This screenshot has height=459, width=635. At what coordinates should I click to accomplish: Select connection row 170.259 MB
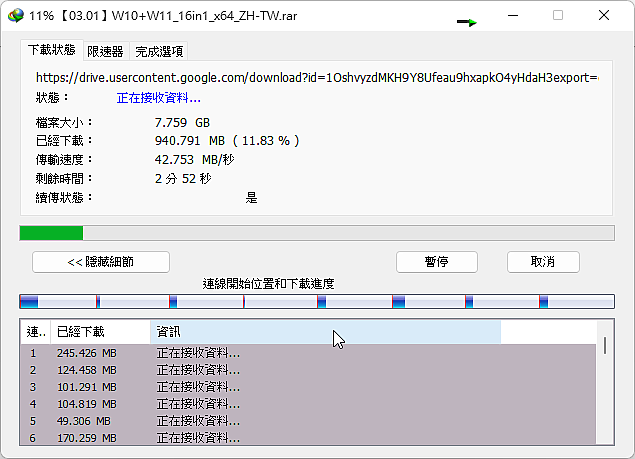[x=308, y=438]
